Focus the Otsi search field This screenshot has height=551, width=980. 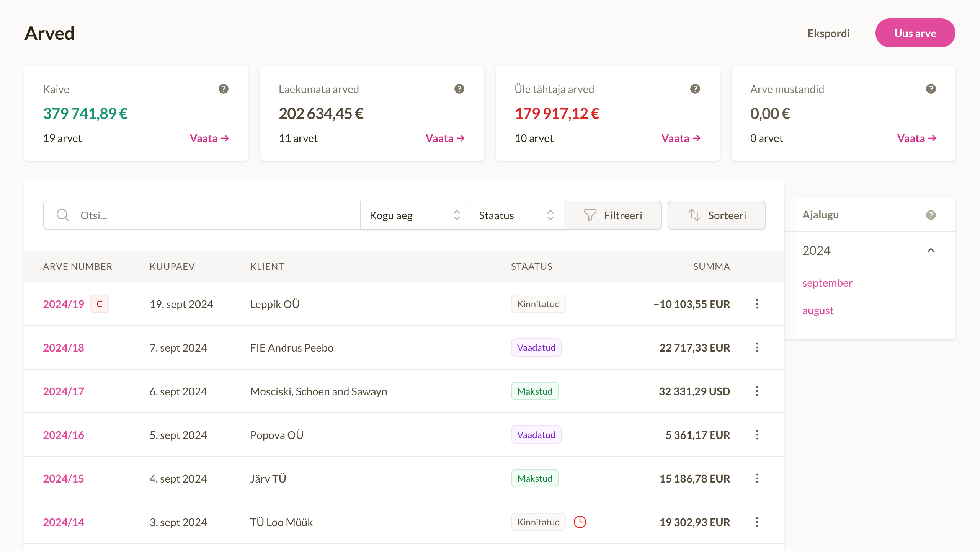(202, 215)
